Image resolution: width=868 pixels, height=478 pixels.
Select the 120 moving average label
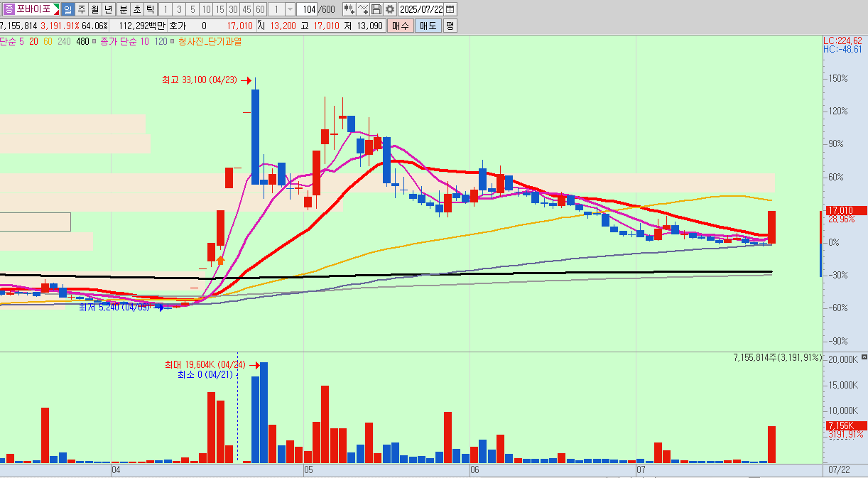click(161, 42)
